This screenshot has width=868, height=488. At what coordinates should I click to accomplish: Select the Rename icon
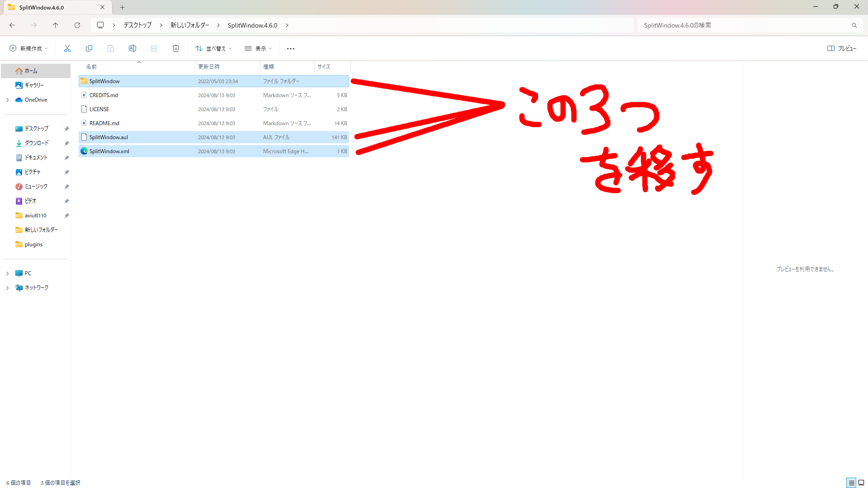pyautogui.click(x=132, y=48)
